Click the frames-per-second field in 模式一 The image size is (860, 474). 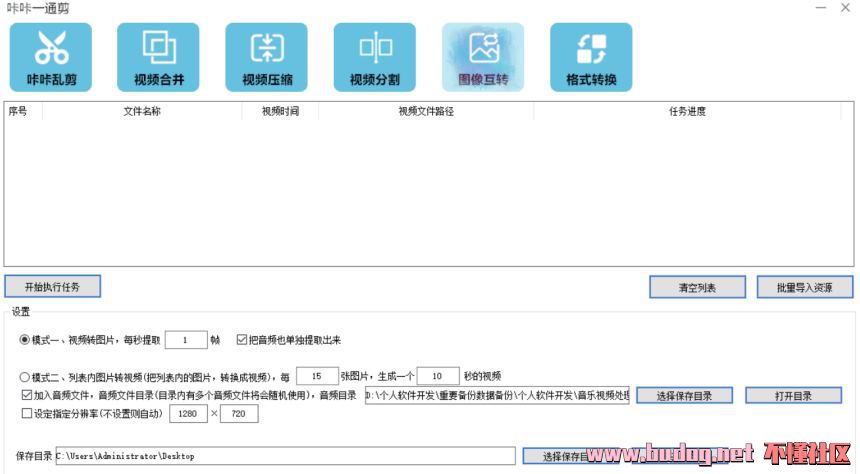coord(185,340)
